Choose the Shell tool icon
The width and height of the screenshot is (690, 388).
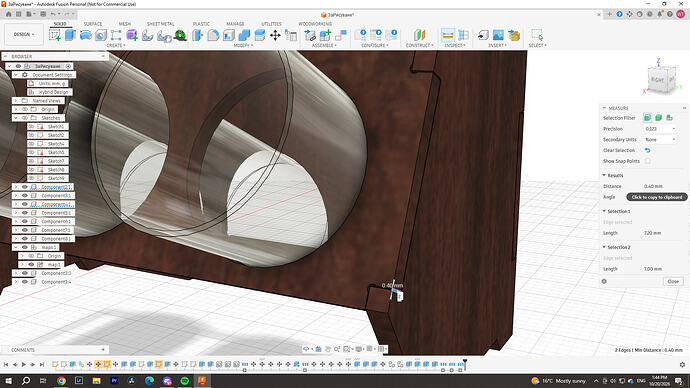point(229,35)
